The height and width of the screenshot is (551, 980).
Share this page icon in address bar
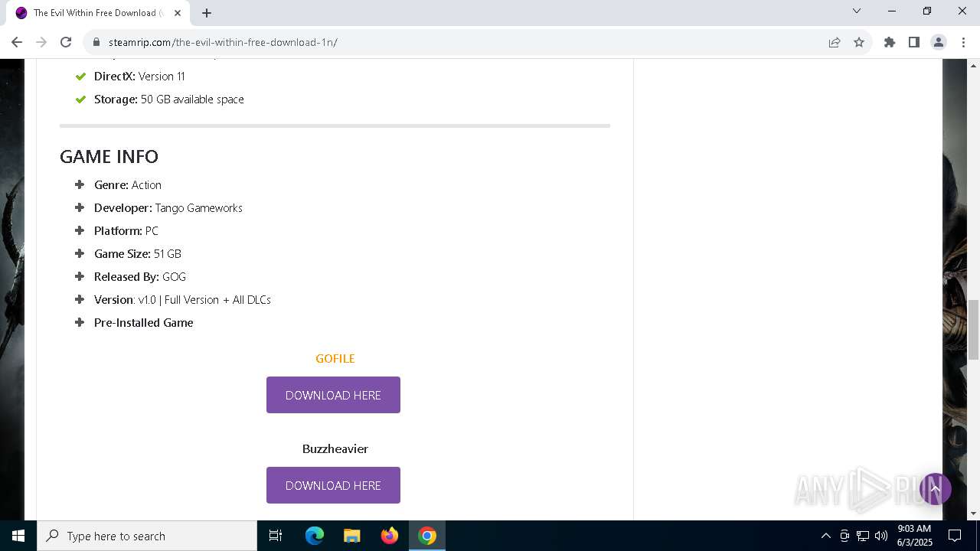(835, 42)
